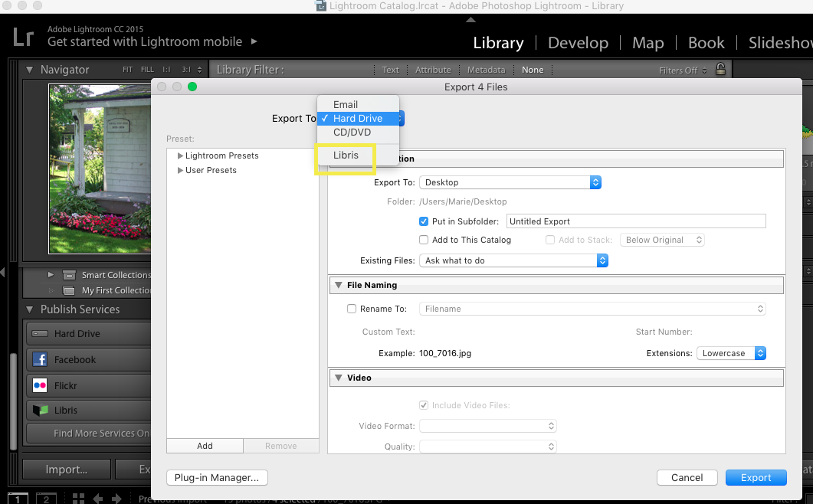Open the Extensions Lowercase dropdown
813x504 pixels.
pos(730,353)
